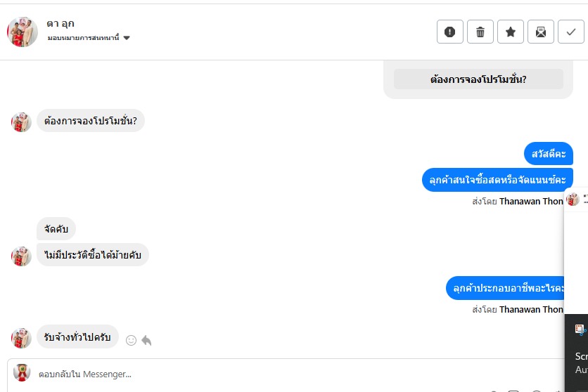This screenshot has height=392, width=588.
Task: Reply to รับจ้างทั่วไปครับ using arrow icon
Action: 146,340
